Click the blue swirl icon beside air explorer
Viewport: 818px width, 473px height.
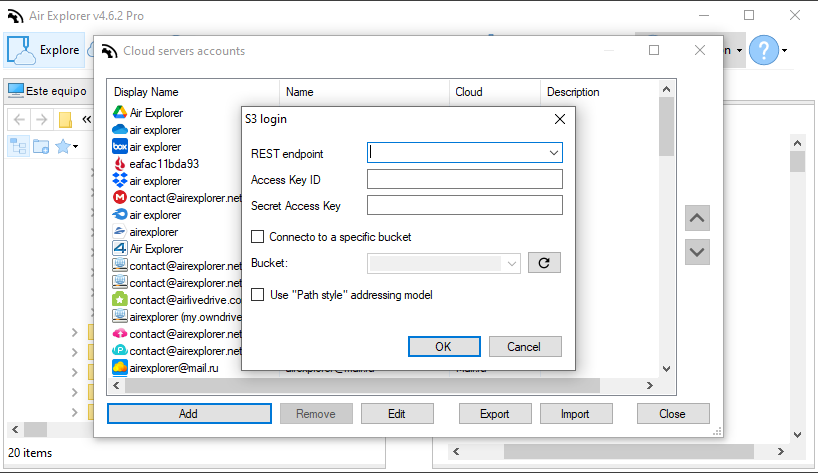(x=120, y=214)
